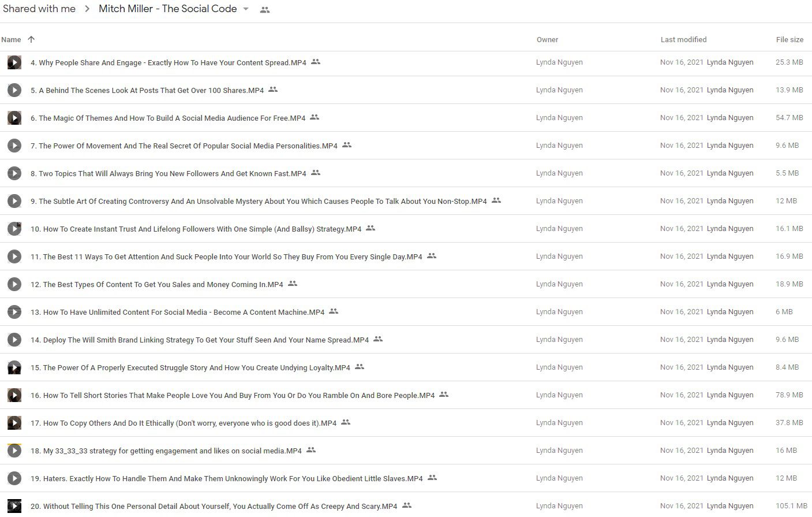
Task: Click the Owner Lynda Nguyen cell in the 13. Unlimited Content row
Action: click(559, 312)
